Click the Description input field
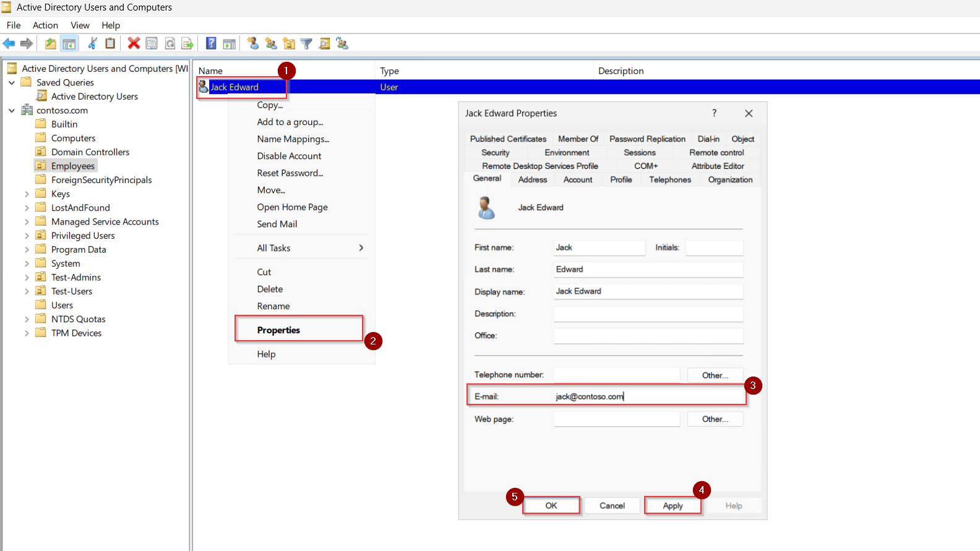The image size is (980, 551). 648,314
